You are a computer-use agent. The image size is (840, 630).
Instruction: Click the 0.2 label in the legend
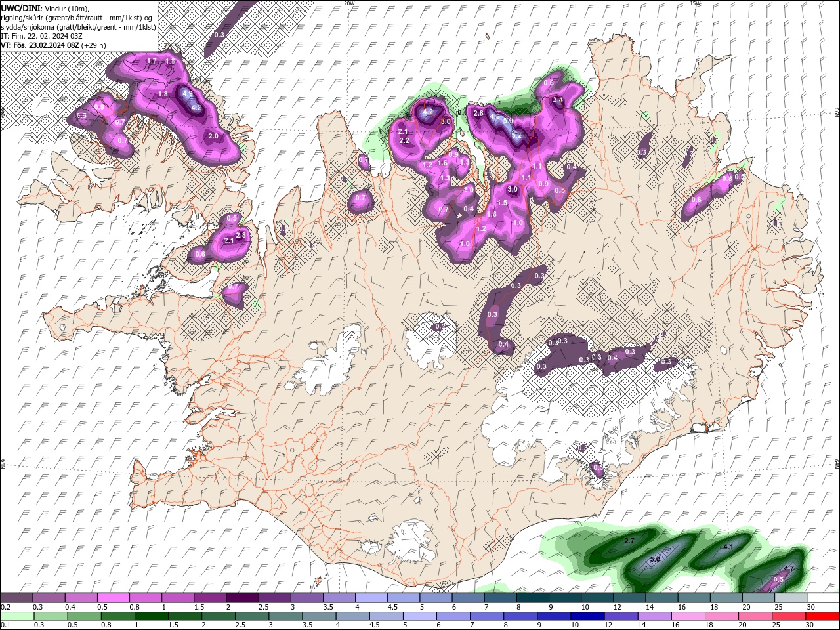6,607
